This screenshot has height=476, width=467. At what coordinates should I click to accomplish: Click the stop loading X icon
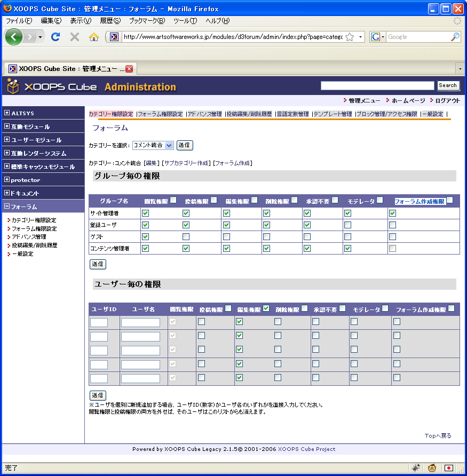(75, 37)
